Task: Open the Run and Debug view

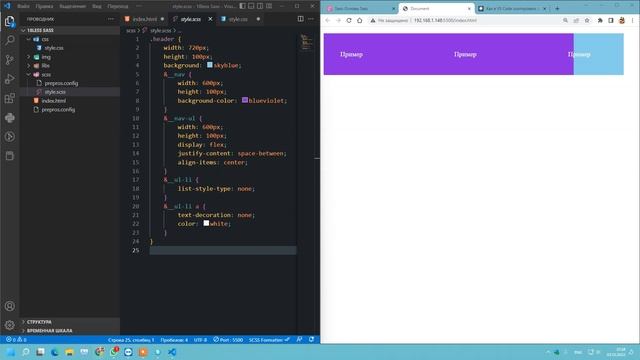Action: [9, 79]
